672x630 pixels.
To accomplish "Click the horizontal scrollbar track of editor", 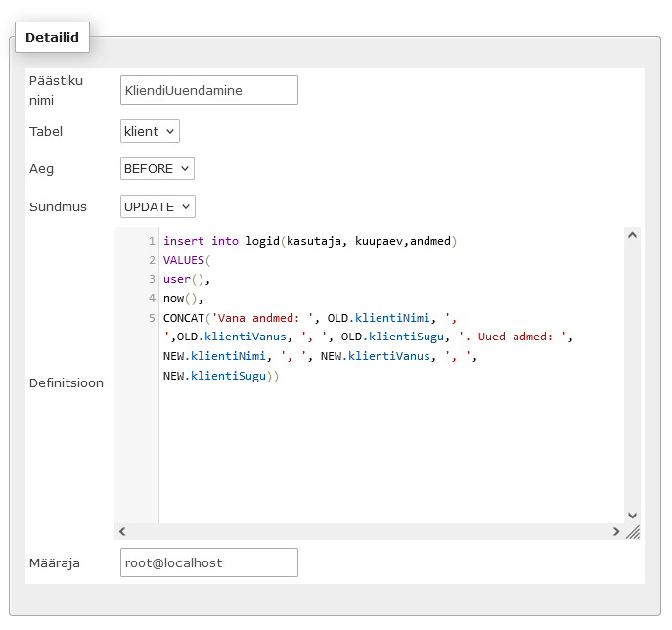I will point(370,531).
